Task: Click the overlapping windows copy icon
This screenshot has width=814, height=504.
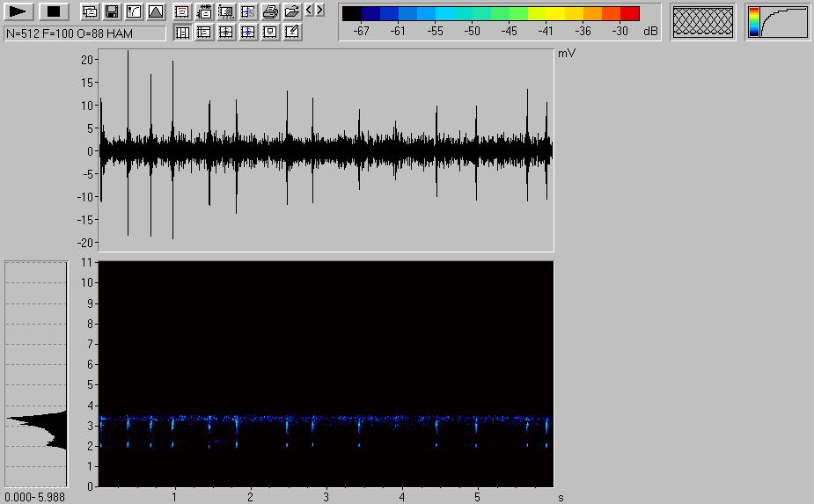Action: click(x=90, y=11)
